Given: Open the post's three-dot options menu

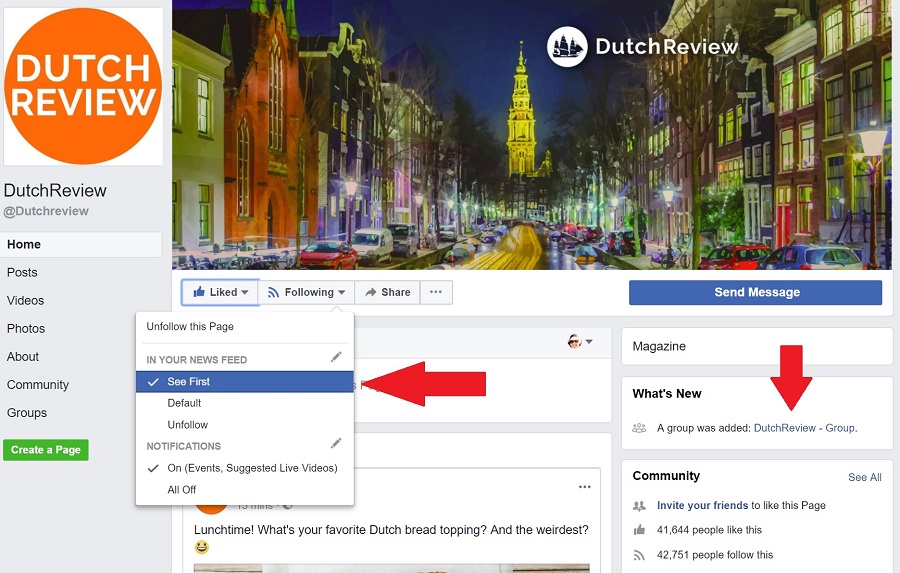Looking at the screenshot, I should [x=584, y=487].
